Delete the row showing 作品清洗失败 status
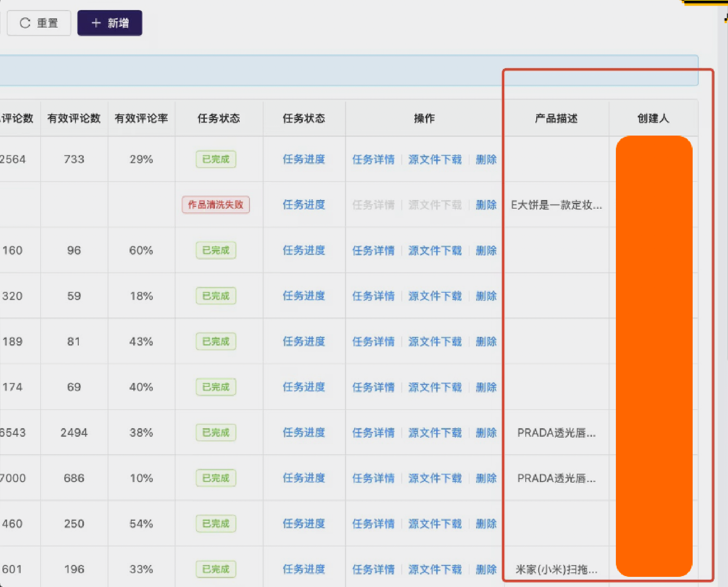This screenshot has width=728, height=587. point(486,205)
